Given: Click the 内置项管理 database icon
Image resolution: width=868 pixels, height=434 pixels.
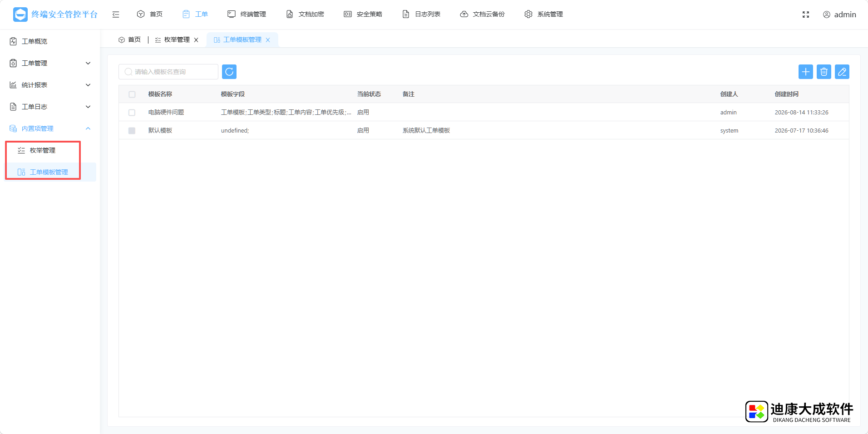Looking at the screenshot, I should tap(13, 128).
